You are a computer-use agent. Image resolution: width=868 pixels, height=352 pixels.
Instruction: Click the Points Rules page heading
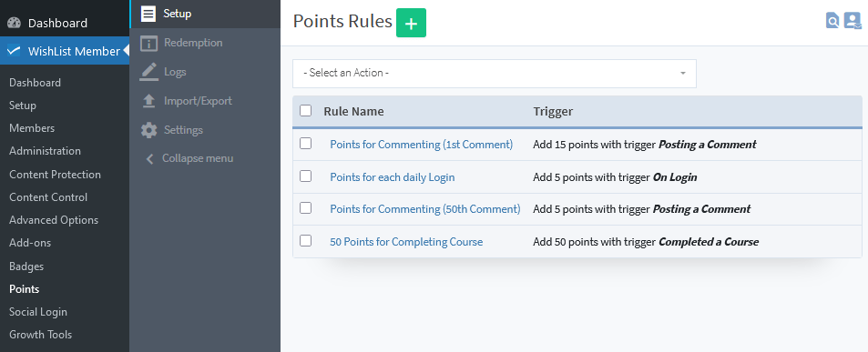tap(342, 22)
